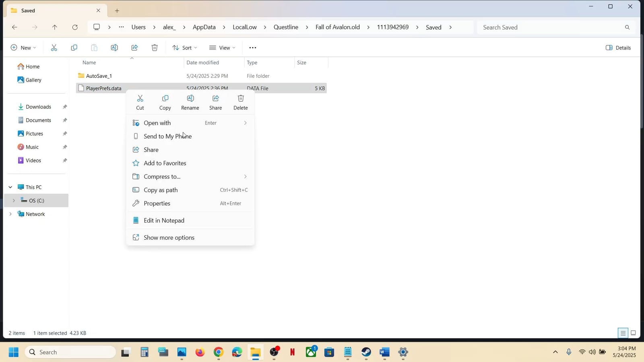Open the Sort dropdown menu

tap(185, 47)
